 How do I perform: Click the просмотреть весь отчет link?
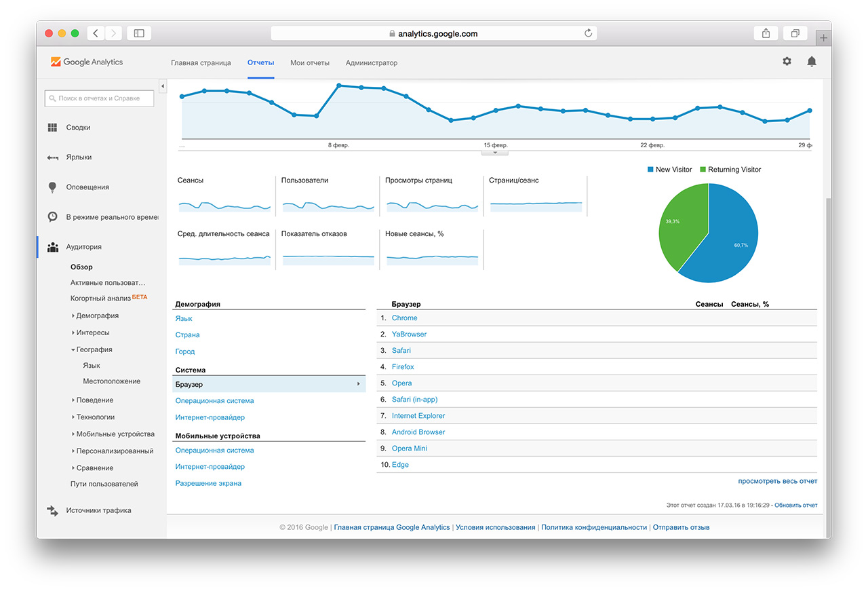(777, 481)
